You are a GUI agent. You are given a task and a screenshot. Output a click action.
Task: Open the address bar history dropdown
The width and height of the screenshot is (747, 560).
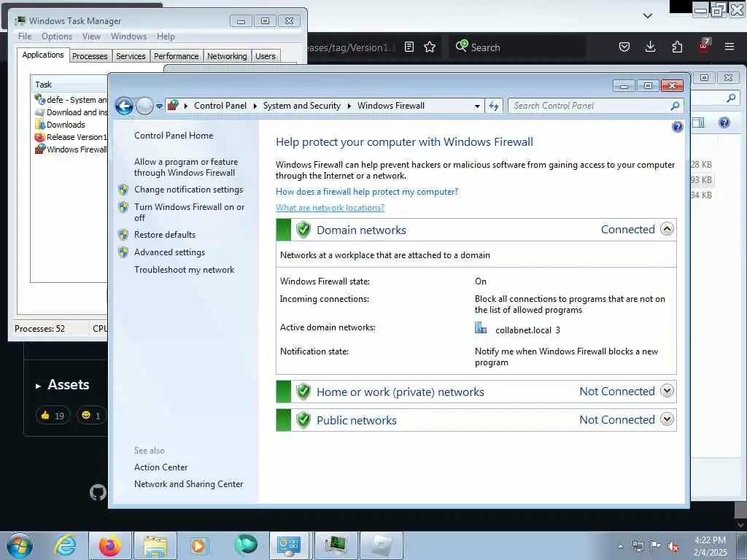coord(477,106)
